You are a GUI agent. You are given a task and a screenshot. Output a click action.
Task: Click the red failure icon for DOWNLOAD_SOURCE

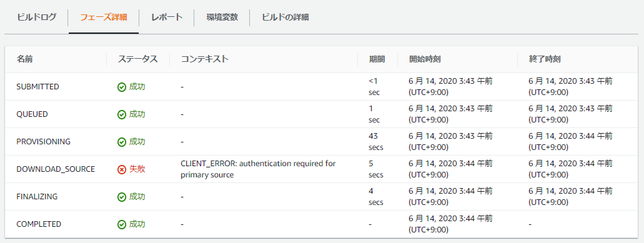[x=122, y=169]
